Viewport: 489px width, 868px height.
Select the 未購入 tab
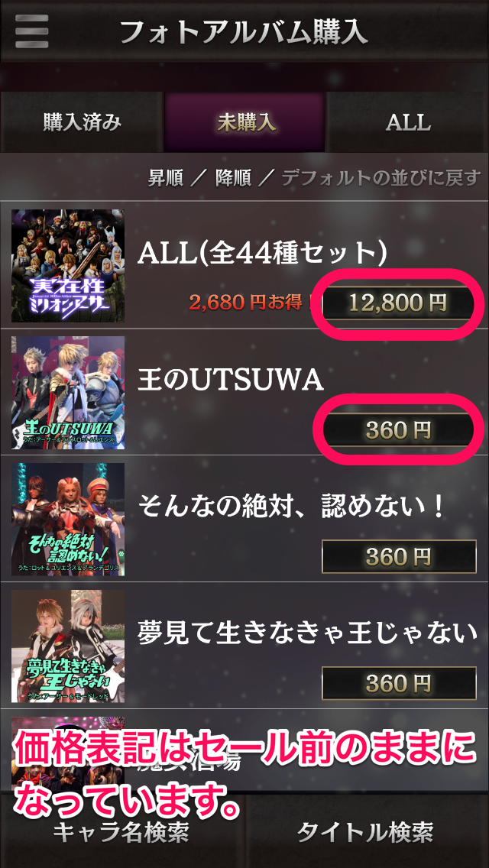tap(244, 122)
